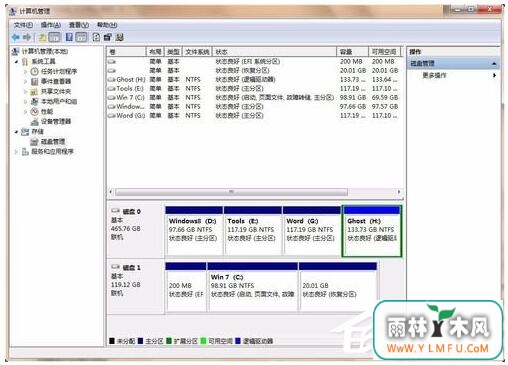Screen dimensions: 508x365
Task: Click the 系统工具 tools icon in tree
Action: click(x=25, y=61)
